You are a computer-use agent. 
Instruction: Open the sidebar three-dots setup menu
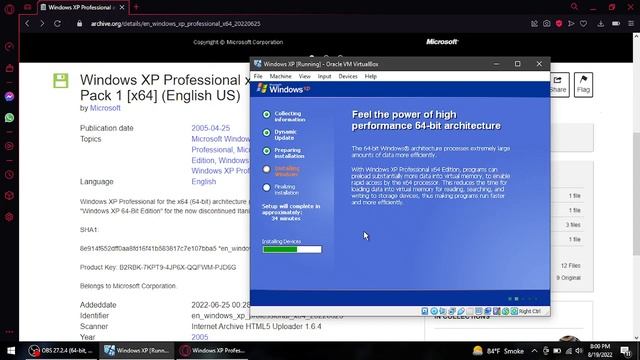(x=9, y=332)
